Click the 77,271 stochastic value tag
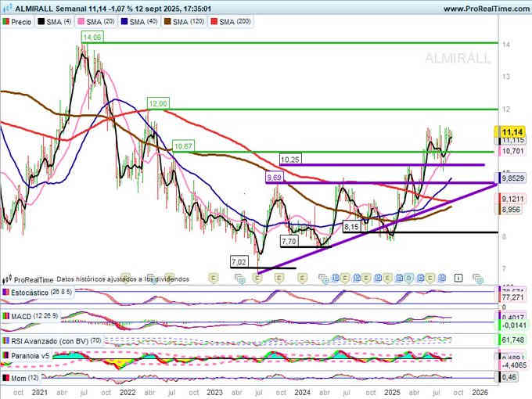Image resolution: width=532 pixels, height=399 pixels. (x=512, y=297)
